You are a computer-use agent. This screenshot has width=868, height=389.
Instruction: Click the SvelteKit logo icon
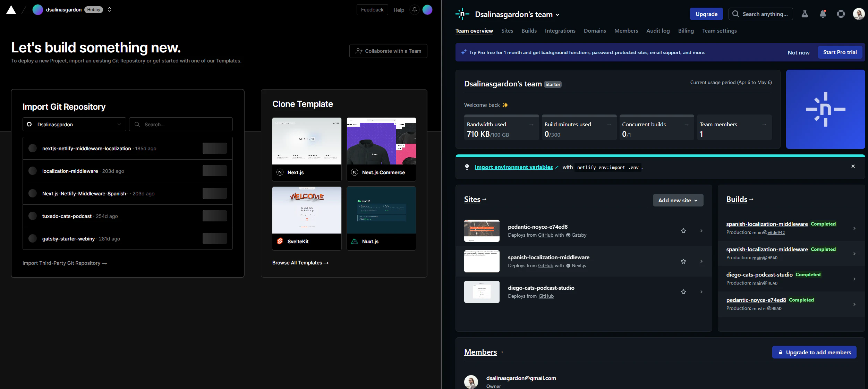coord(280,241)
